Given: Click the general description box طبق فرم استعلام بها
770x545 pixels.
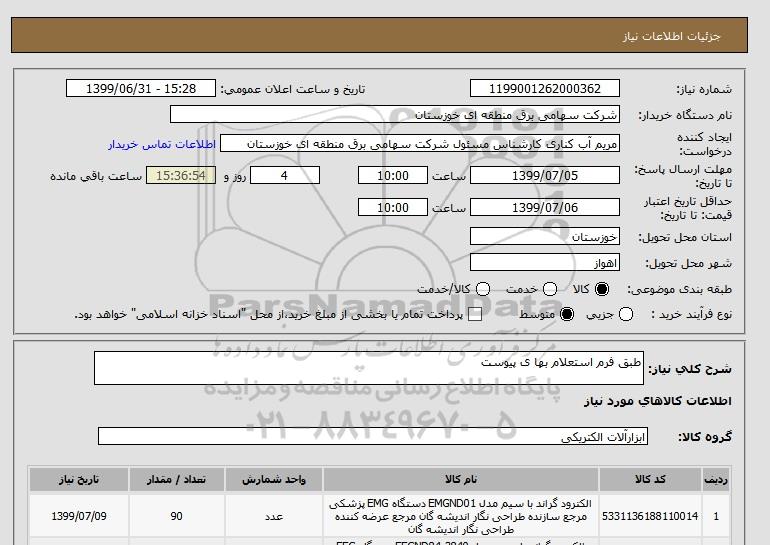Looking at the screenshot, I should [369, 368].
